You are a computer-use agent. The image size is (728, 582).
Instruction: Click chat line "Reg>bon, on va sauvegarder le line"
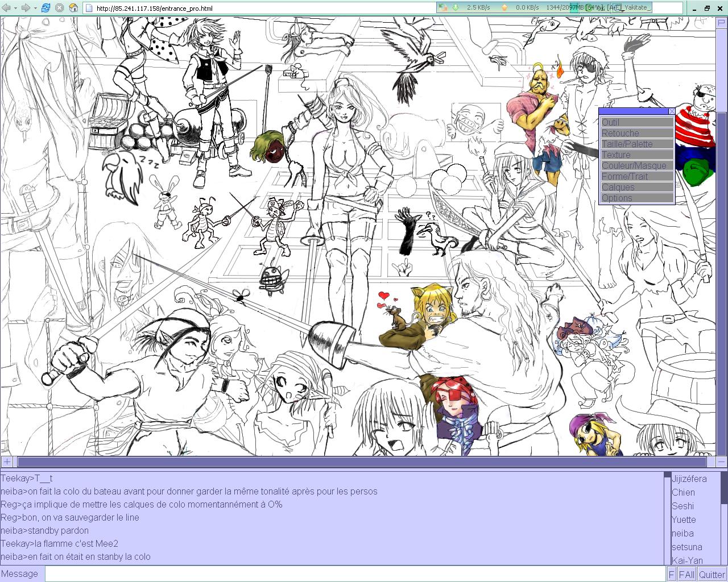tap(70, 518)
